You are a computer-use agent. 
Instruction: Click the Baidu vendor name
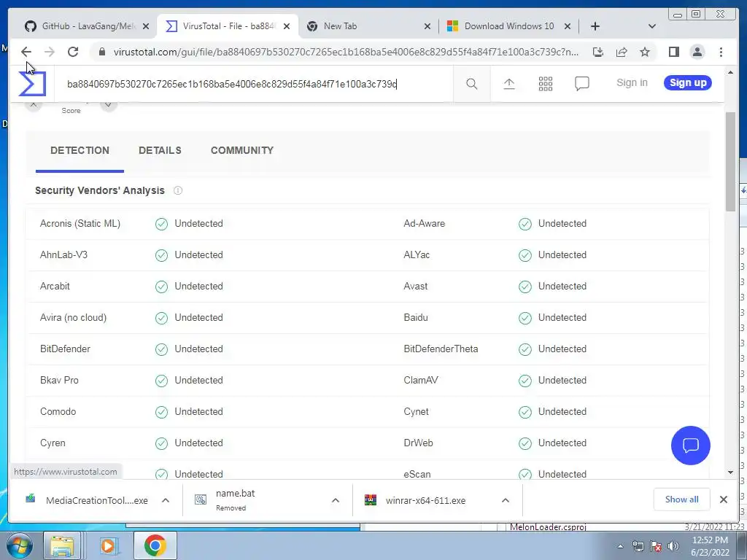(x=415, y=318)
